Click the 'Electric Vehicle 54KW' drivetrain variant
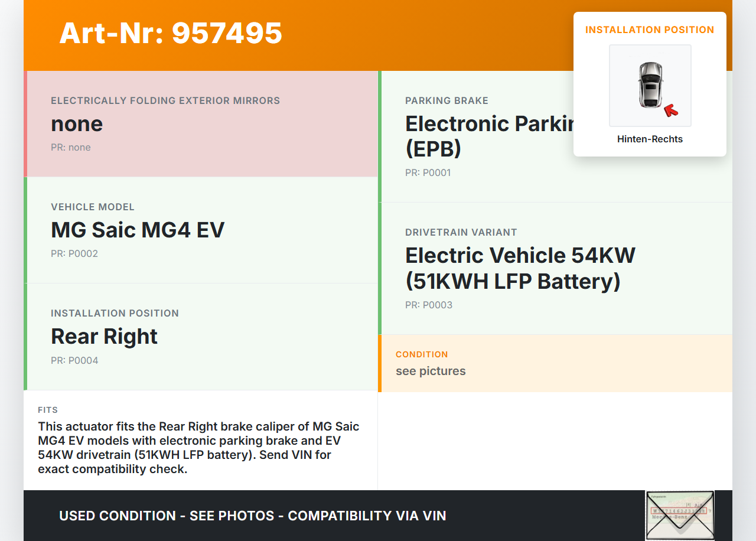The image size is (756, 541). click(520, 268)
